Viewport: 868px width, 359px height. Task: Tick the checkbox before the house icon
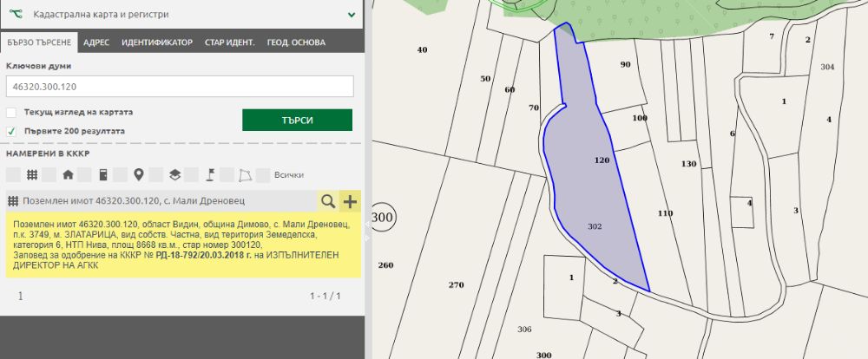49,175
